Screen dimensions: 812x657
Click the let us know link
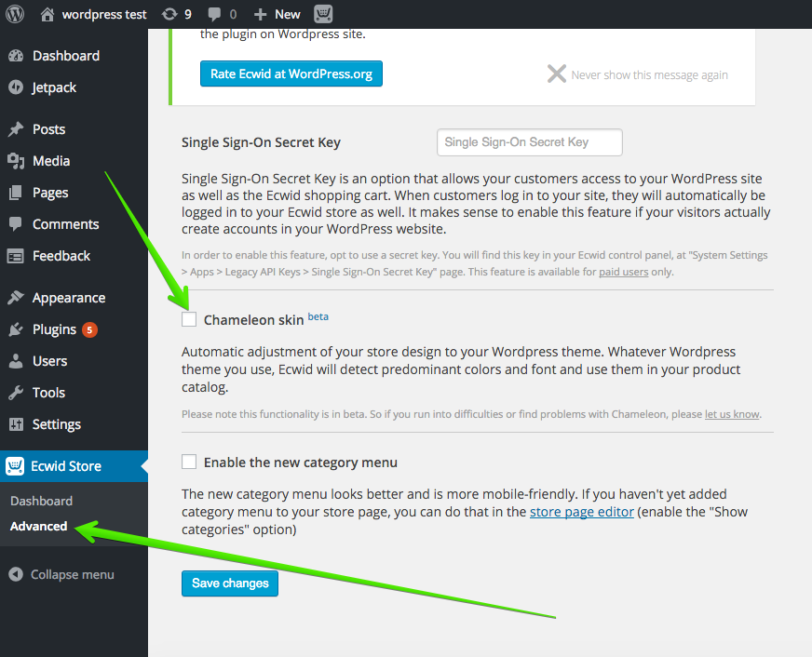click(732, 414)
